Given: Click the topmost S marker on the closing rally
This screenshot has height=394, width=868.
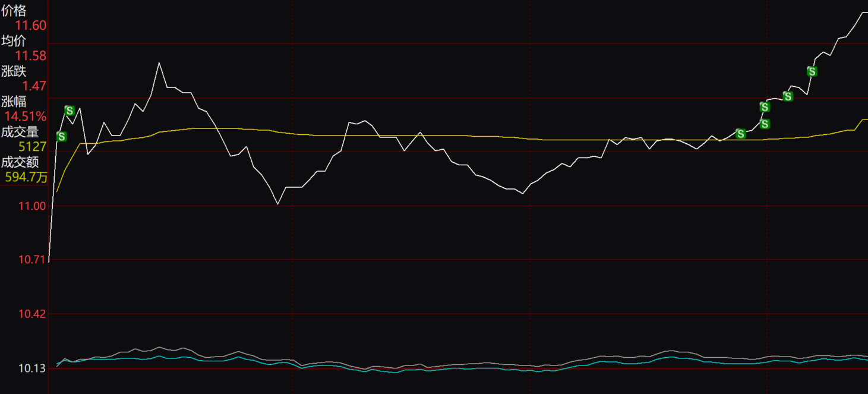Looking at the screenshot, I should pos(812,71).
